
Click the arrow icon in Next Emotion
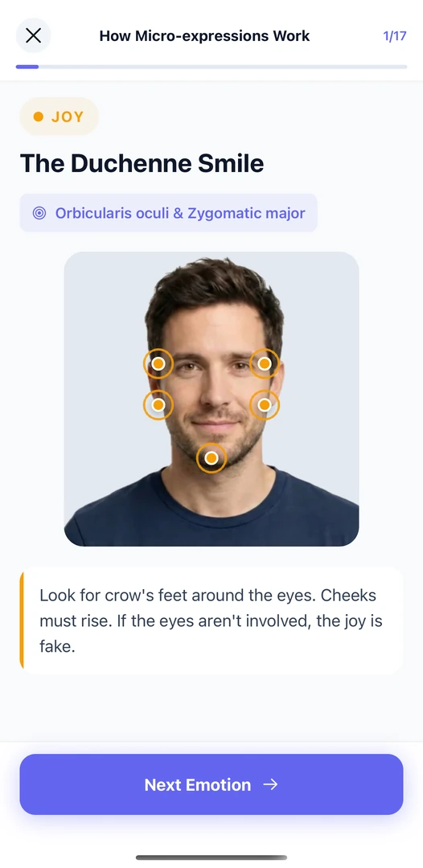pyautogui.click(x=270, y=784)
